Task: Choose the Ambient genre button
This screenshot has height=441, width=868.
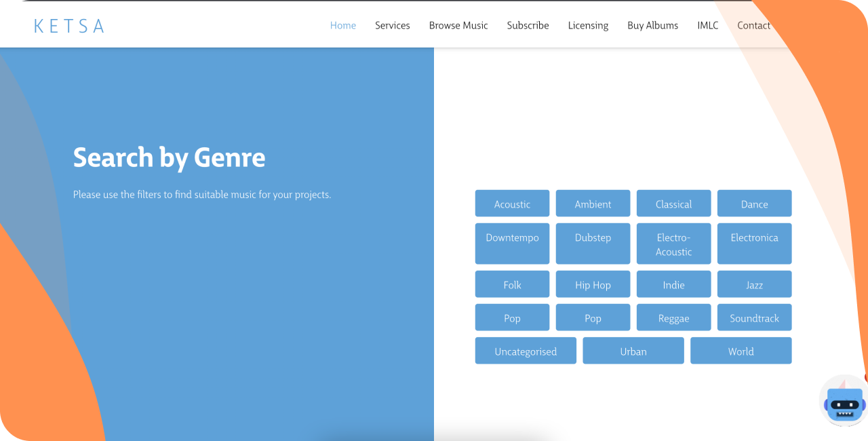Action: coord(593,204)
